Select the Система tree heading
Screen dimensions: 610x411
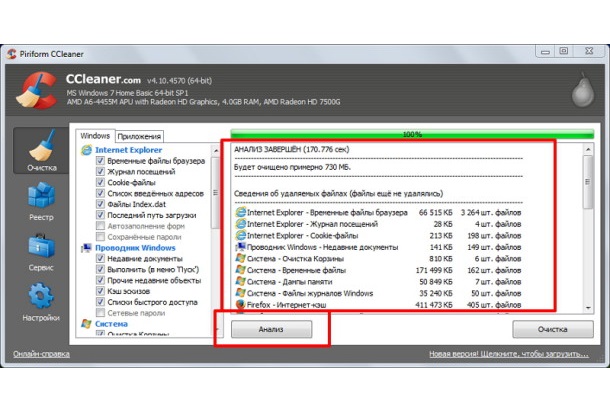click(111, 324)
